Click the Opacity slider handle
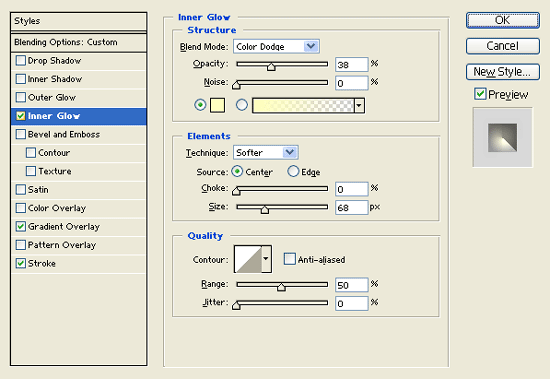The width and height of the screenshot is (550, 379). click(271, 67)
